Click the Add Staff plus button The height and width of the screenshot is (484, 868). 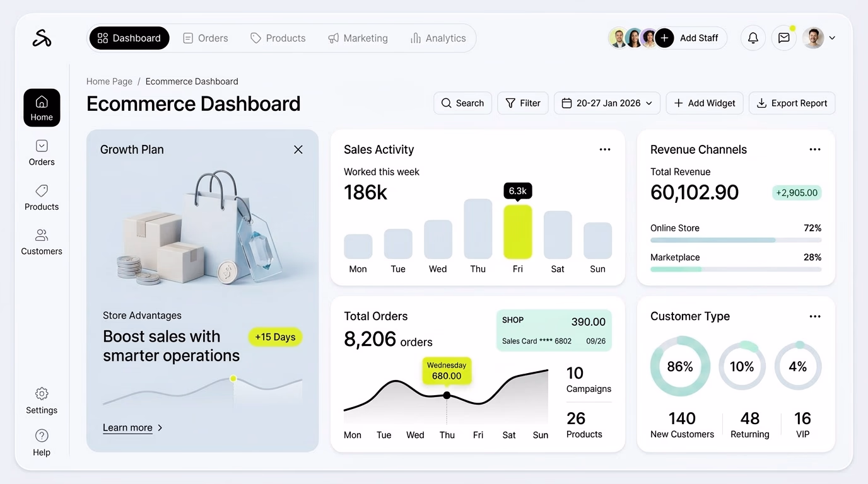(x=664, y=38)
